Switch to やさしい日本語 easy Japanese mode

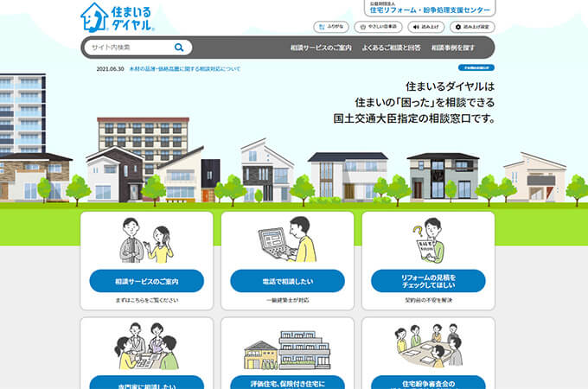376,27
